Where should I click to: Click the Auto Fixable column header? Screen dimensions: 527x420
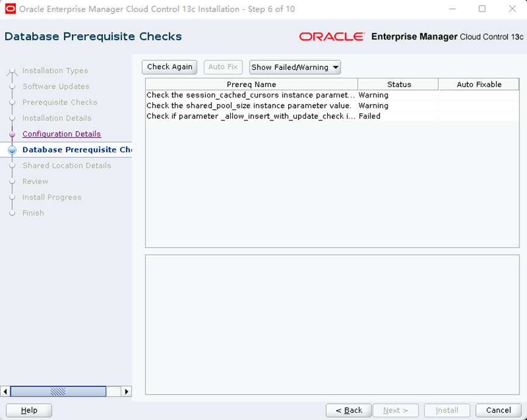tap(479, 84)
